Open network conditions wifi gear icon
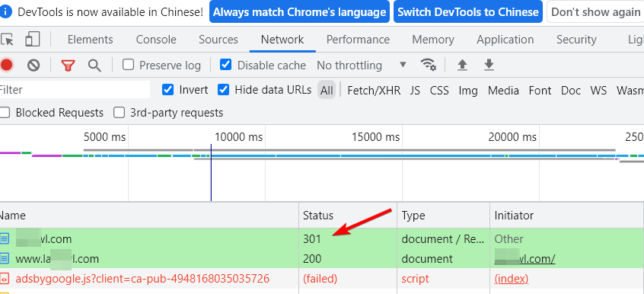Screen dimensions: 644x294 (x=428, y=65)
